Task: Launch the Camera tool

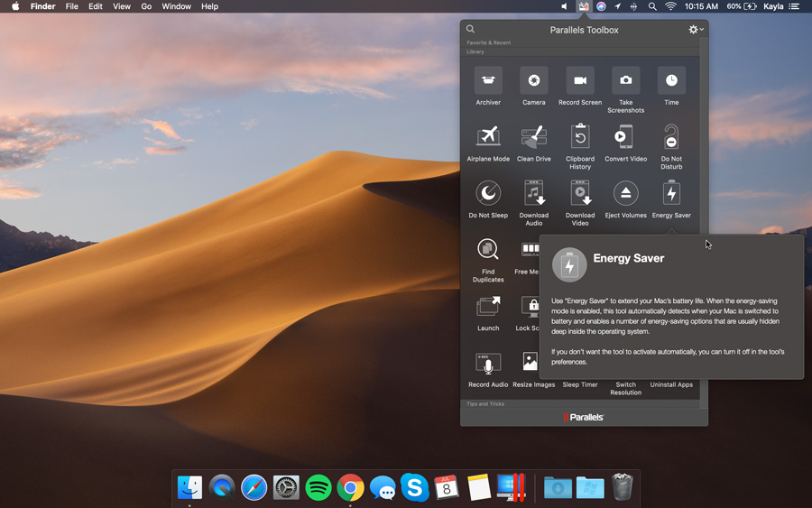Action: (x=534, y=81)
